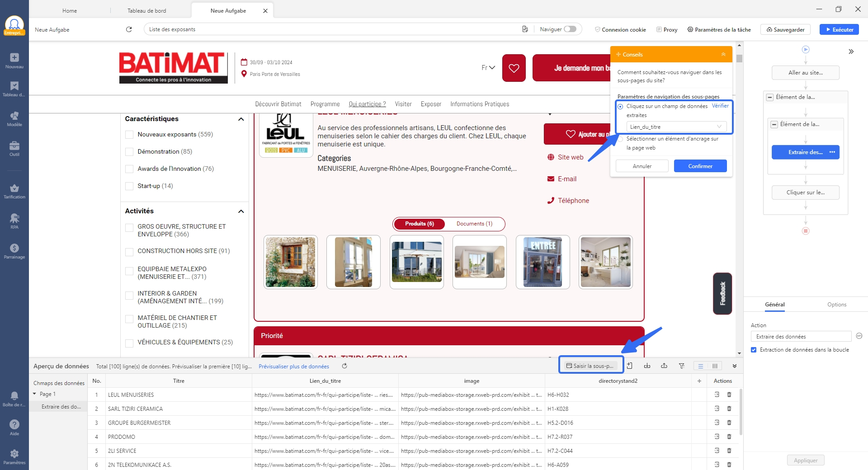
Task: Switch to column view icon
Action: (x=715, y=366)
